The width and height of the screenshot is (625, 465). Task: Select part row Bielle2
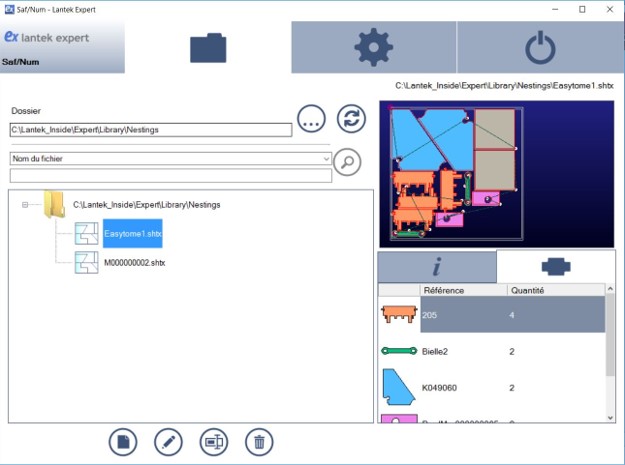491,351
